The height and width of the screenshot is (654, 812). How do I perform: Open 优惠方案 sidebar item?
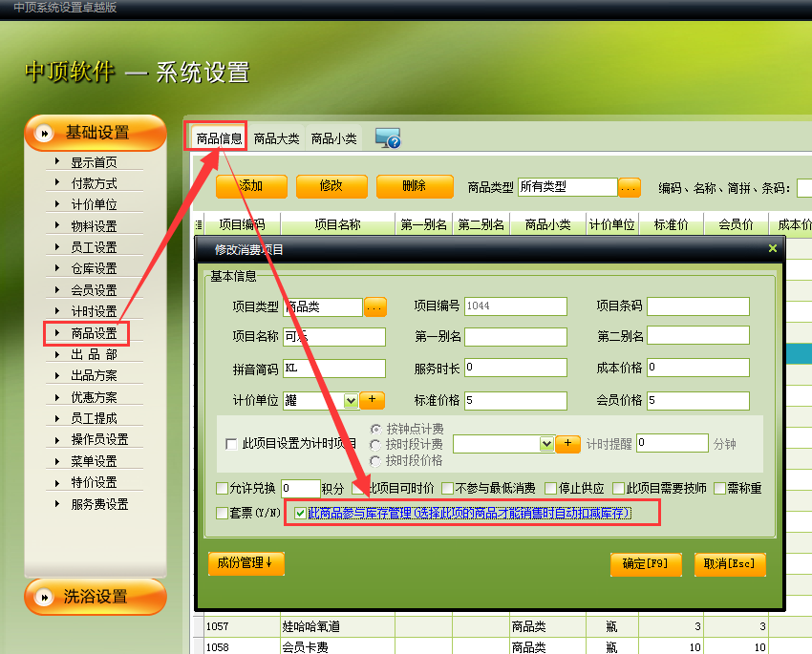[94, 397]
